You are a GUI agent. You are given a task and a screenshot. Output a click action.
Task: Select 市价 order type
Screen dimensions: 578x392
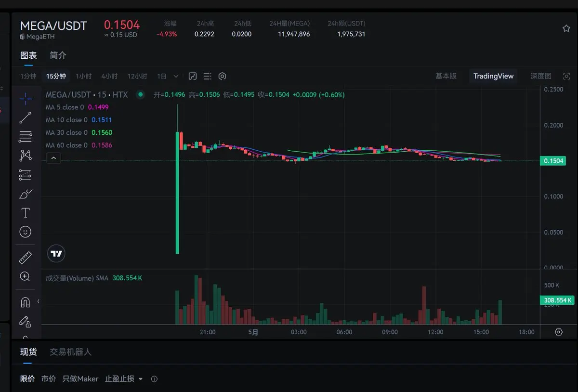[x=49, y=379]
